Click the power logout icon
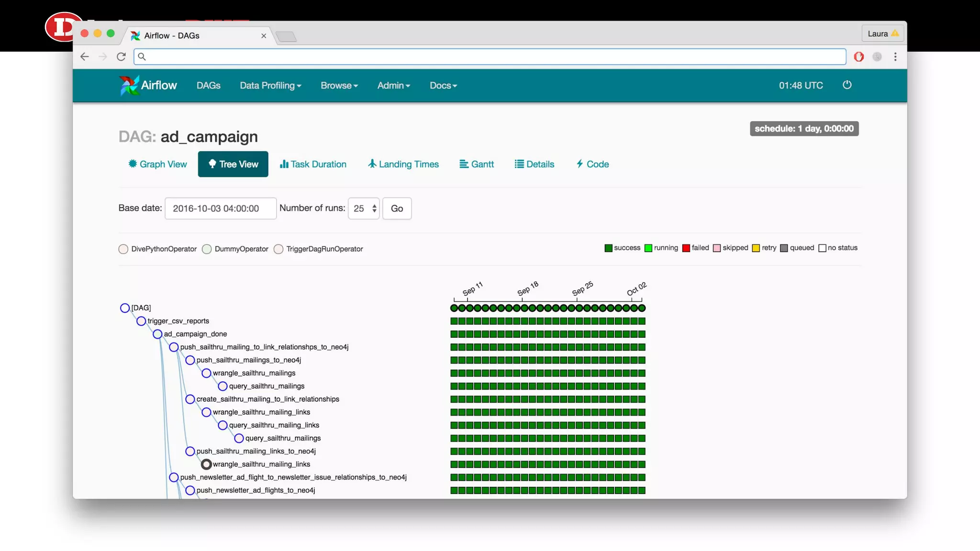Viewport: 980px width, 551px height. pyautogui.click(x=847, y=85)
